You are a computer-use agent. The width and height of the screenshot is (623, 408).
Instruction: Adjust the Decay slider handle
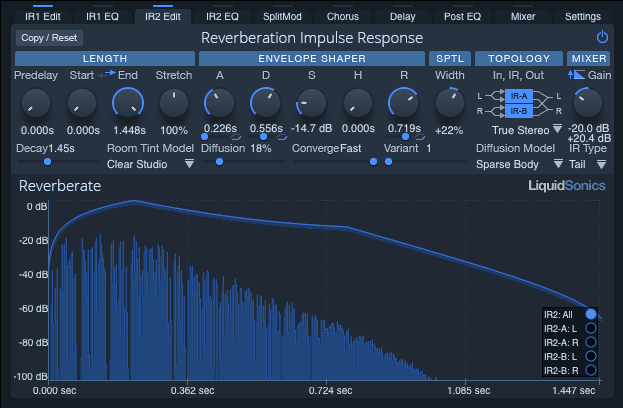pyautogui.click(x=47, y=162)
